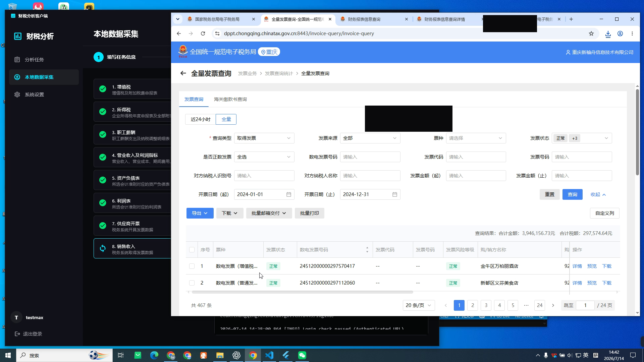Image resolution: width=644 pixels, height=362 pixels.
Task: Open browser downloads icon
Action: (x=608, y=34)
